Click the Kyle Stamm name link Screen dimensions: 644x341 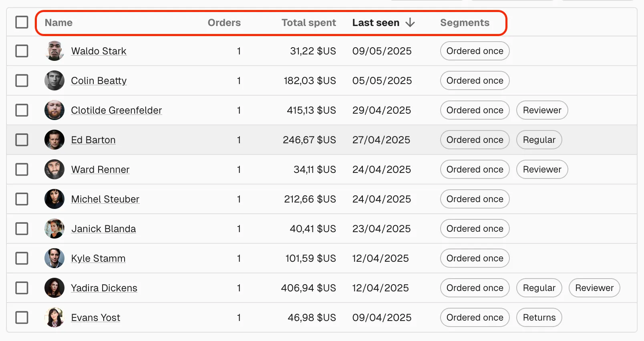point(98,259)
